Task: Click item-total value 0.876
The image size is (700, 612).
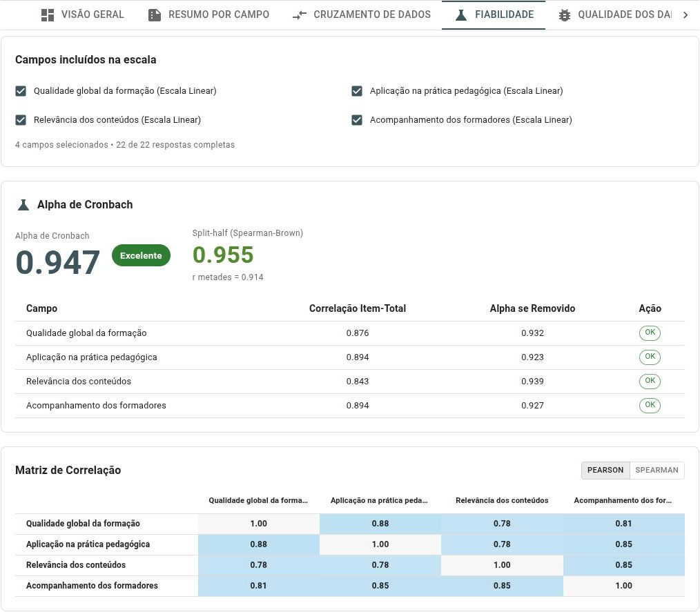Action: [x=358, y=333]
